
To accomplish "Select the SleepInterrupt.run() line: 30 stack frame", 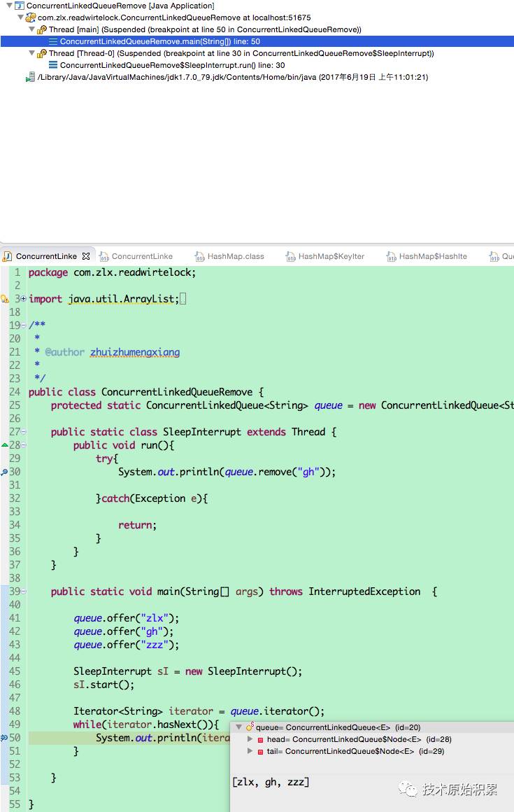I will [x=172, y=65].
